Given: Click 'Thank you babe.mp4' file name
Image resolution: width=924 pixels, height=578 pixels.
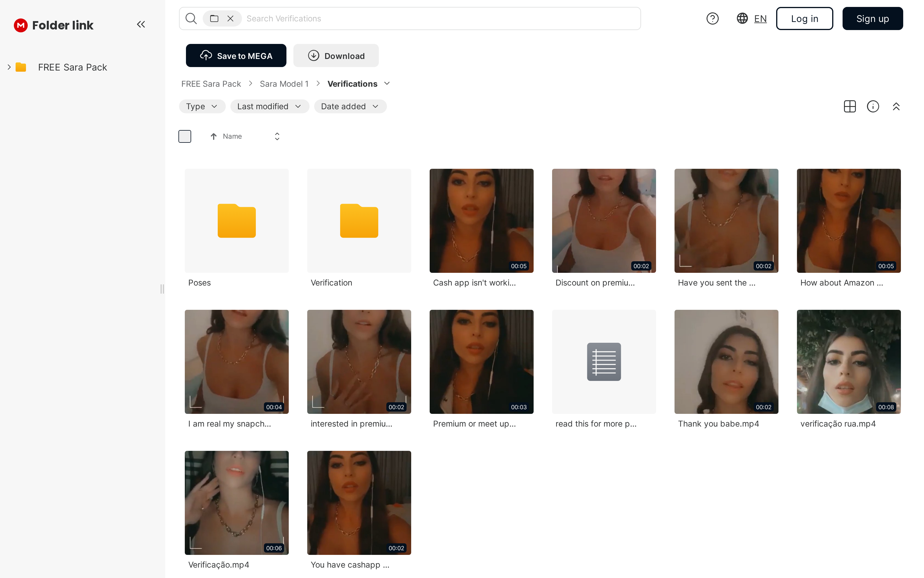Looking at the screenshot, I should coord(719,424).
